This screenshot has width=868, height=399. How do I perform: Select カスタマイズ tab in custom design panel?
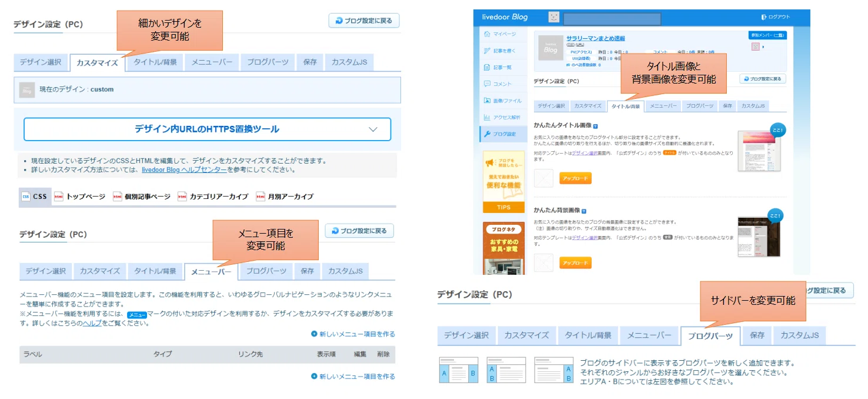pos(97,63)
